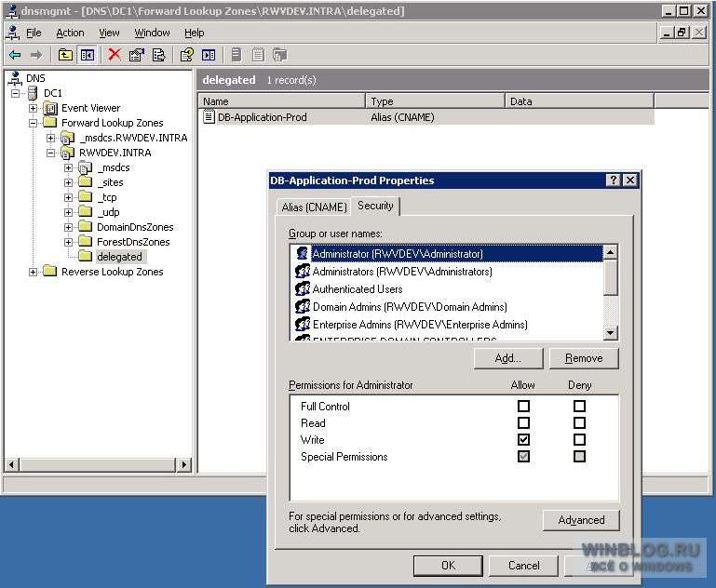Click the Remove button
Viewport: 716px width, 588px height.
click(584, 358)
